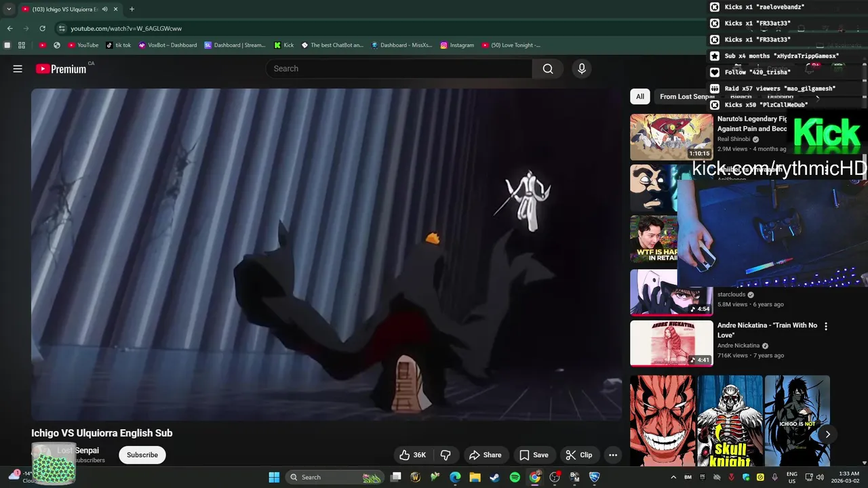This screenshot has width=868, height=488.
Task: Open starclouds 4:54 video thumbnail
Action: click(x=671, y=293)
